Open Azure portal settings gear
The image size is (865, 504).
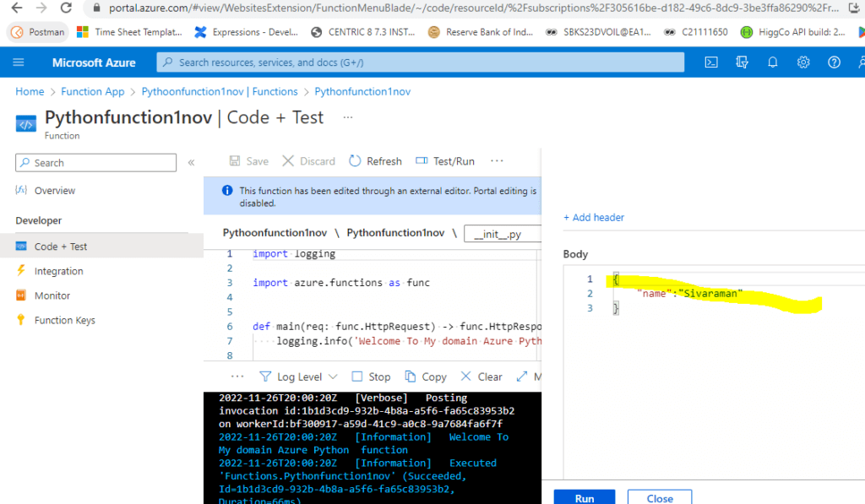803,62
